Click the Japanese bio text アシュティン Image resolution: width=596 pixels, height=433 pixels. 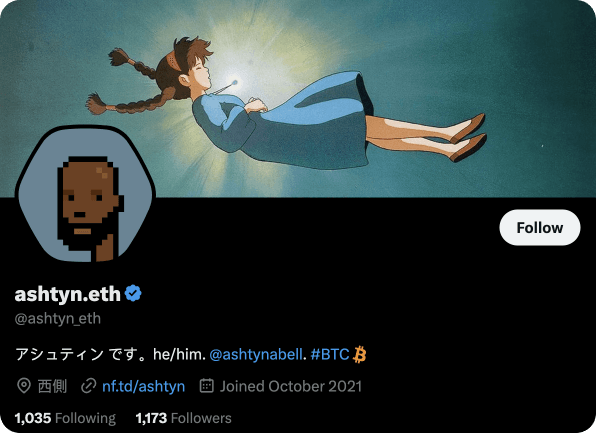(60, 354)
